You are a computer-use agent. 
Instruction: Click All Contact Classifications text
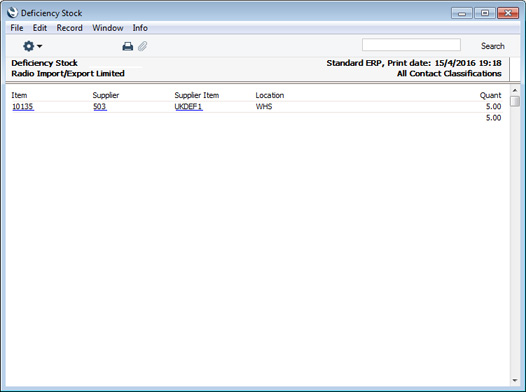[449, 73]
